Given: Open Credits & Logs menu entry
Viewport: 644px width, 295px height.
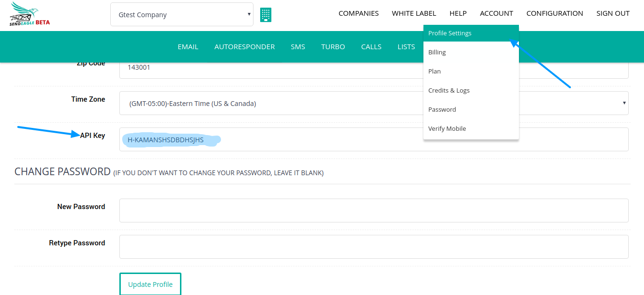Looking at the screenshot, I should click(449, 91).
